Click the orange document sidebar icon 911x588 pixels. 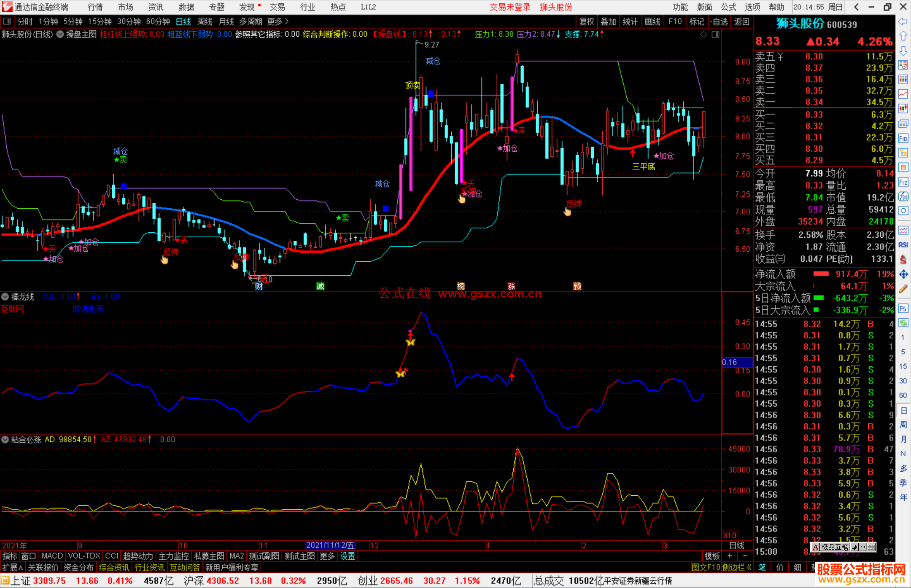903,167
